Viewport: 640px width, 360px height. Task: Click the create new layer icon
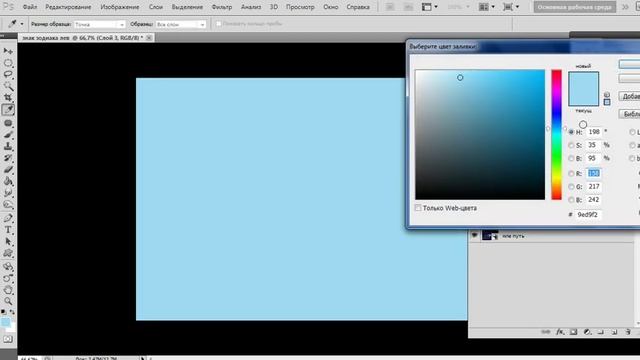[x=614, y=332]
